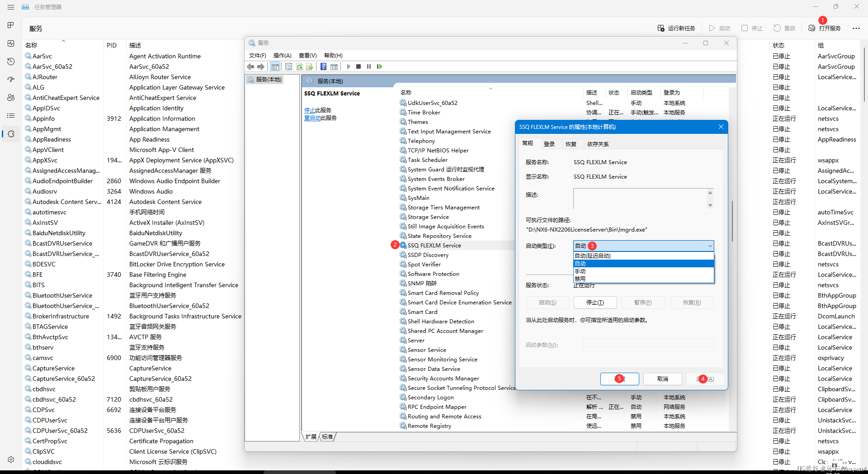Select Task Scheduler service row

[x=428, y=160]
